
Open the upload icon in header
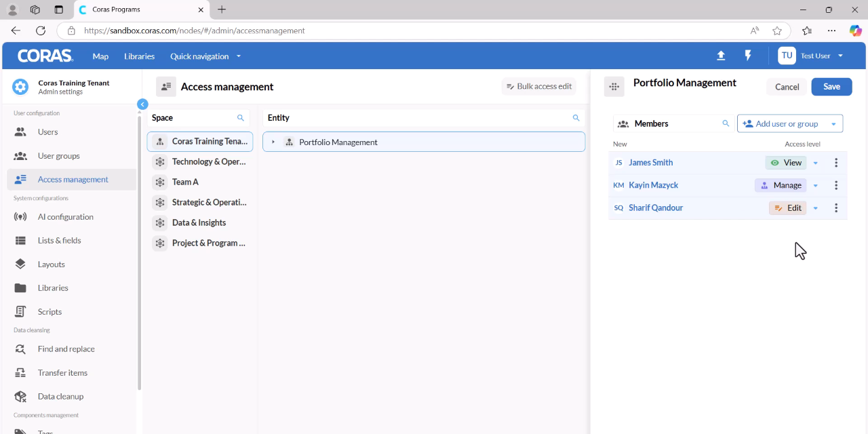pyautogui.click(x=721, y=56)
